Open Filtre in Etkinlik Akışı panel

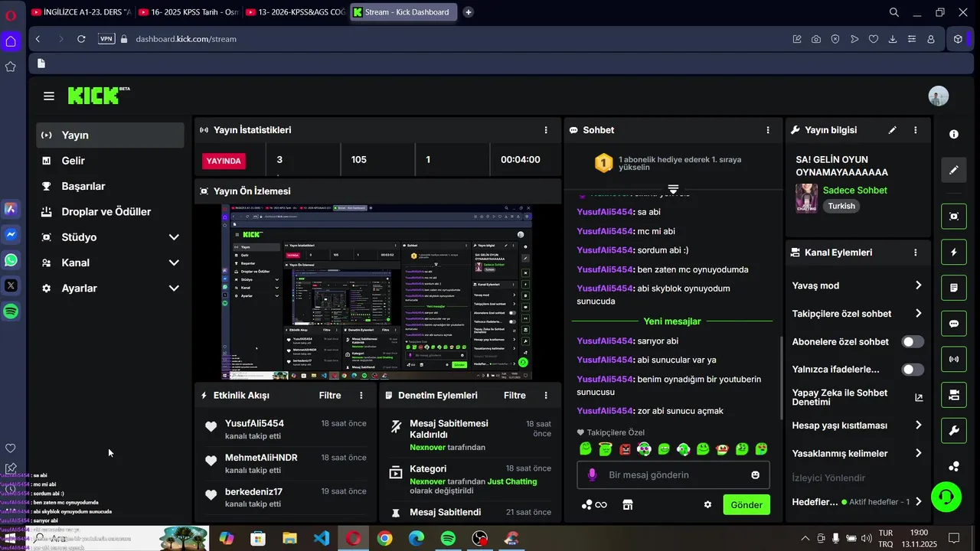click(330, 396)
